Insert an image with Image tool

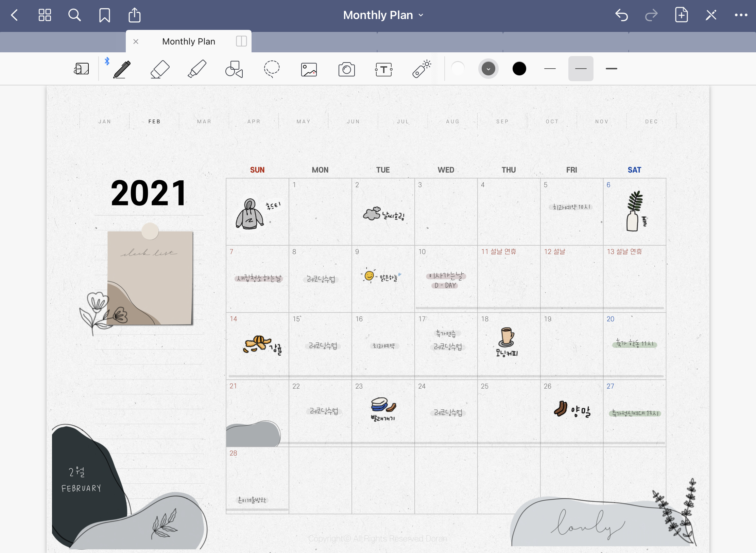coord(309,69)
